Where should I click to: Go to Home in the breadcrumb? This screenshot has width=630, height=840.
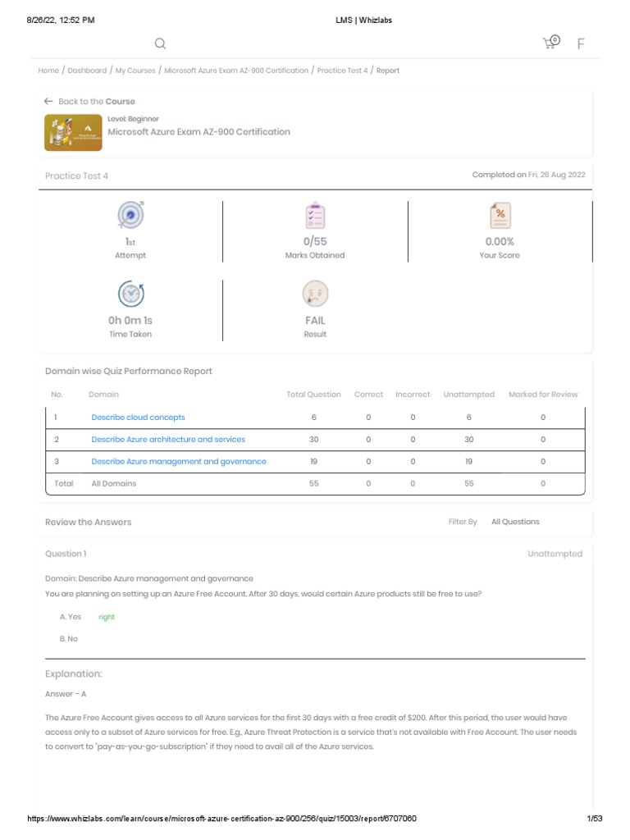point(48,71)
